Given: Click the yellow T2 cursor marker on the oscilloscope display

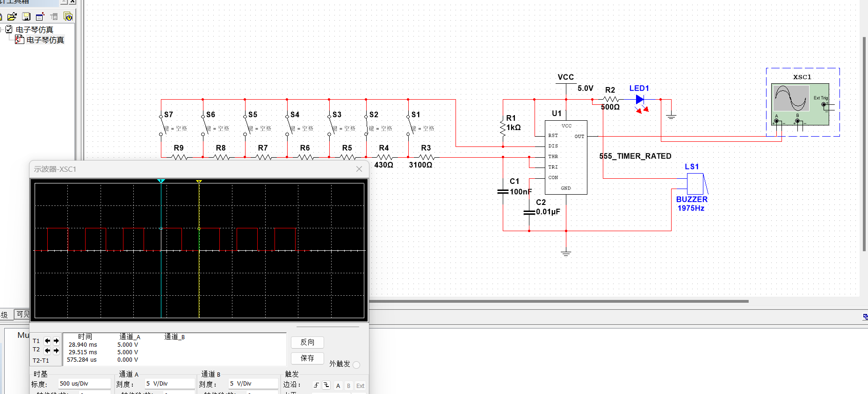Looking at the screenshot, I should pos(199,181).
